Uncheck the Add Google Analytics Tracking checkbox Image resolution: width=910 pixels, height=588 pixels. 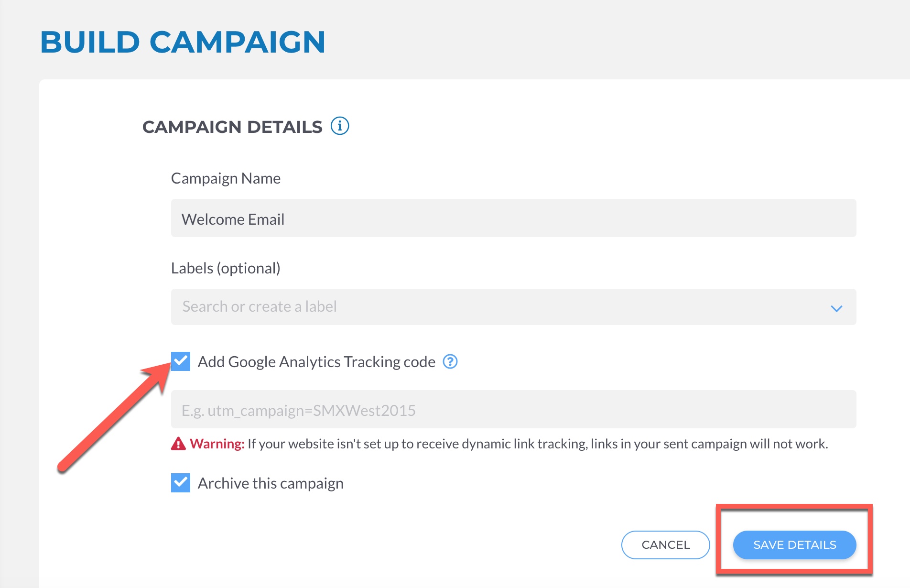[x=181, y=361]
